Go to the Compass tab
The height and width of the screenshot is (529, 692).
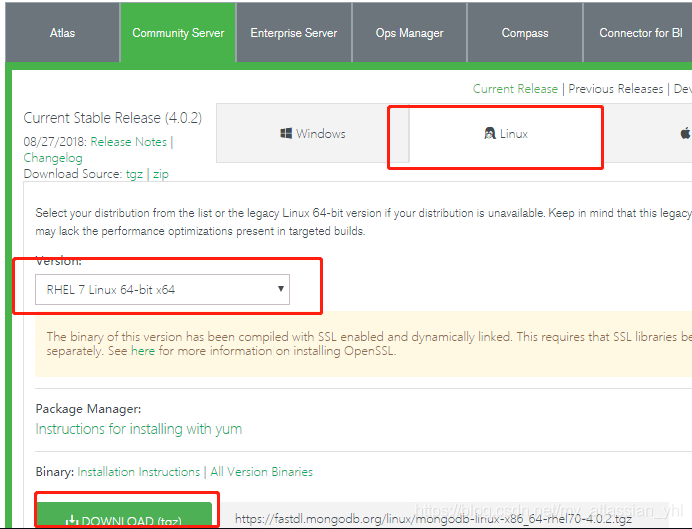click(x=525, y=33)
